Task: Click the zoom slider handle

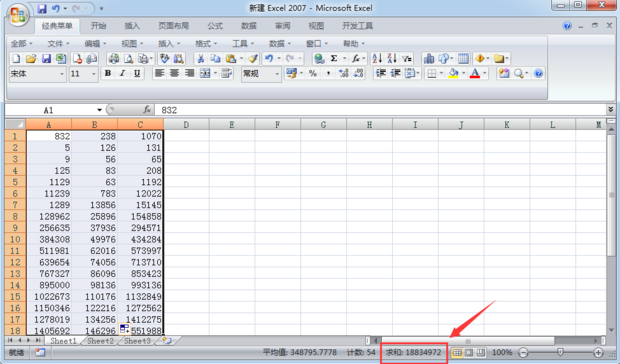Action: (x=560, y=352)
